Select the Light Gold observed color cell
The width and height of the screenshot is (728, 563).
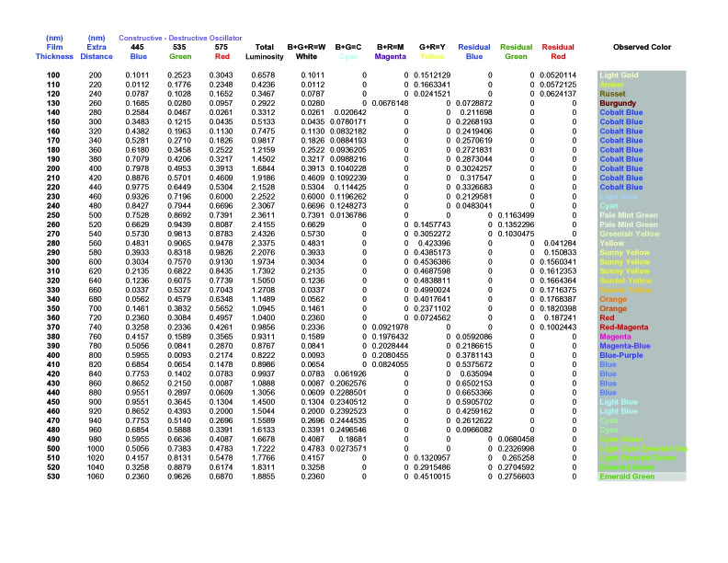[620, 75]
